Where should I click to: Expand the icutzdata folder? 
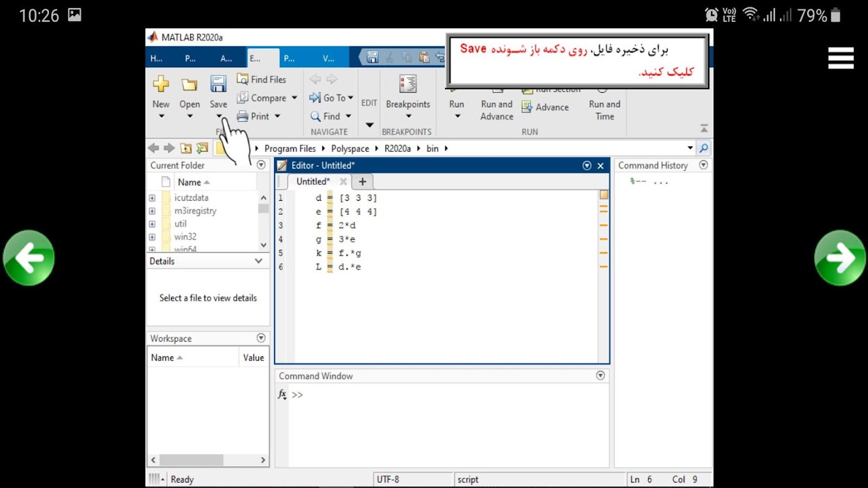152,198
